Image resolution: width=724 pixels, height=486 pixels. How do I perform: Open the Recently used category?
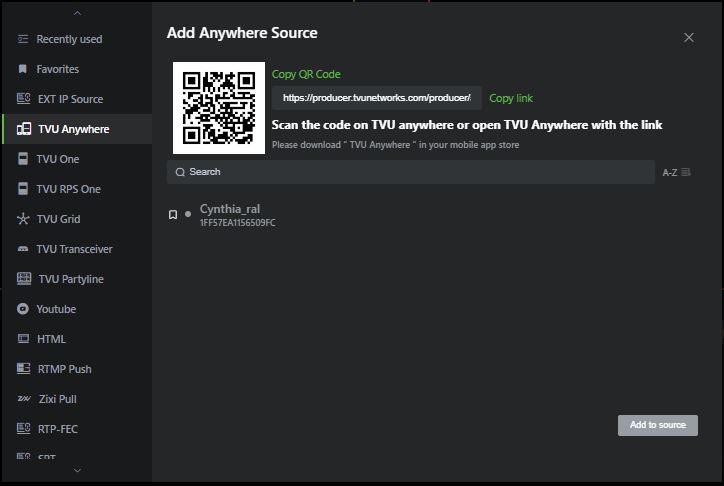pyautogui.click(x=77, y=39)
